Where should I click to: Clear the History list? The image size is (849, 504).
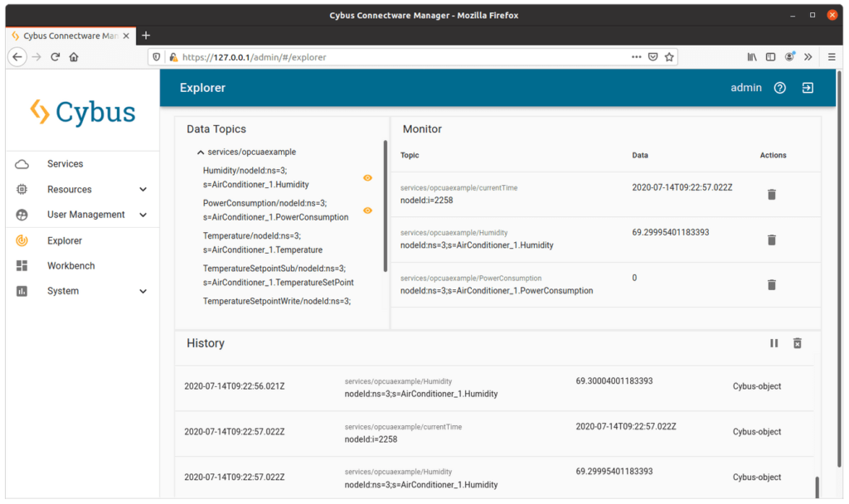pyautogui.click(x=797, y=343)
